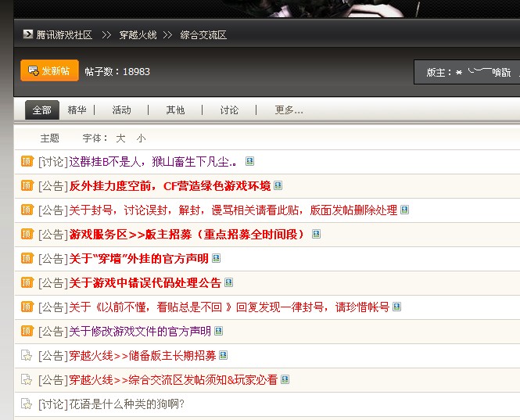520x420 pixels.
Task: Click the 主题 column header
Action: click(50, 138)
